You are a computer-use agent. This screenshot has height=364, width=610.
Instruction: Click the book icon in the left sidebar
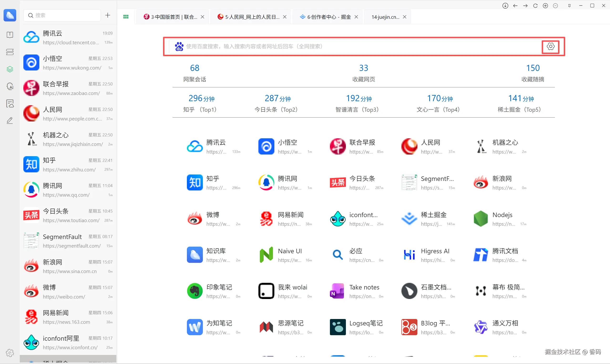(10, 35)
